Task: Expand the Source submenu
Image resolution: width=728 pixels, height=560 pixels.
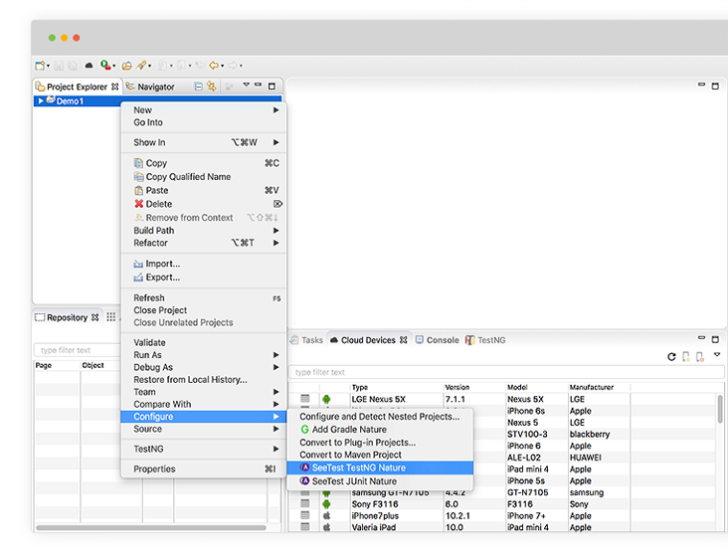Action: tap(204, 429)
